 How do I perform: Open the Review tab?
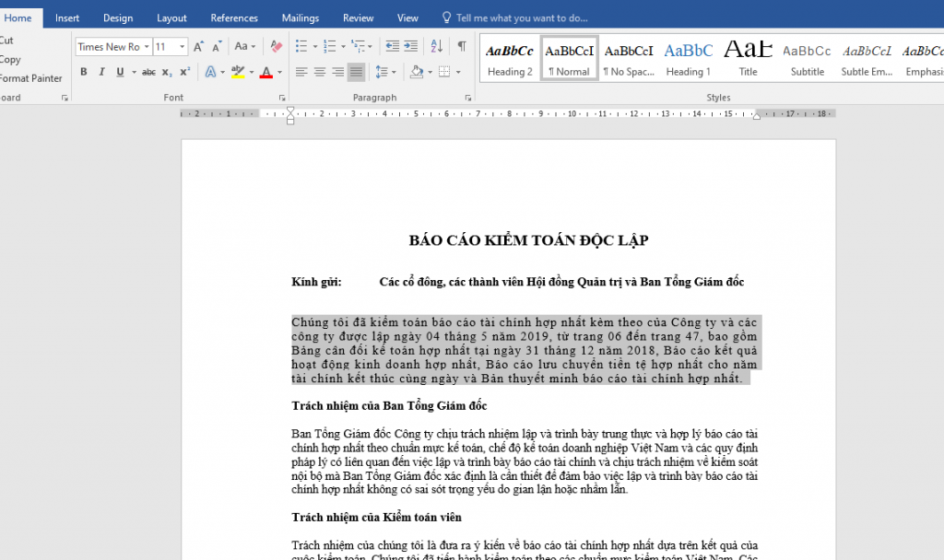pos(359,18)
